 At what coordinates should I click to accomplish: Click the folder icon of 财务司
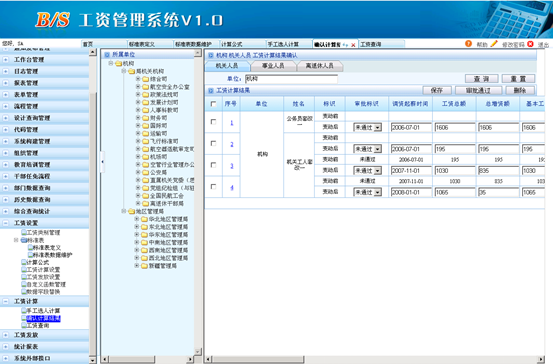[146, 118]
